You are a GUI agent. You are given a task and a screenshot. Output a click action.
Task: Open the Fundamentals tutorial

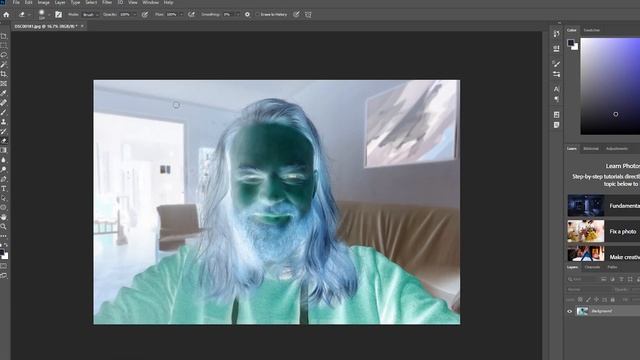coord(604,205)
